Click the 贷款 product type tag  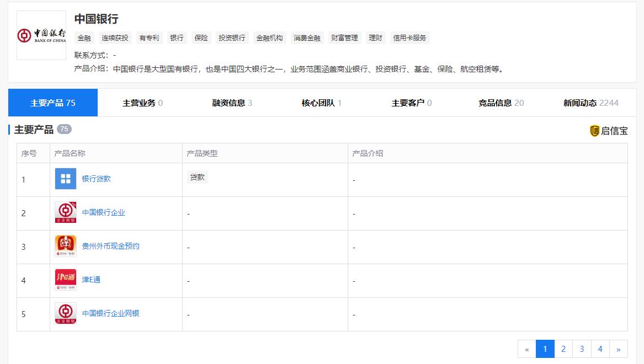tap(197, 177)
